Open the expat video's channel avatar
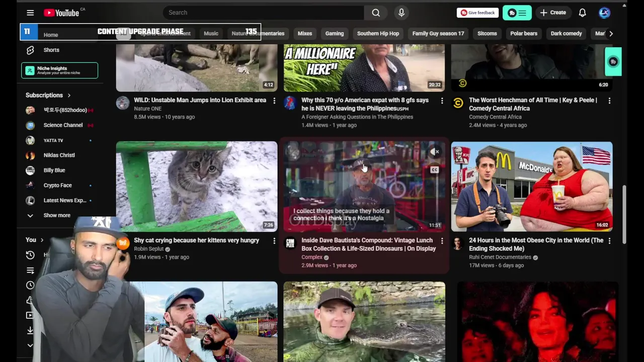 pos(290,103)
